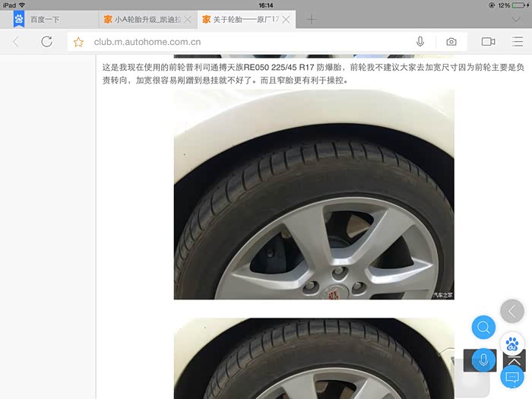The height and width of the screenshot is (399, 532).
Task: Collapse floating menu with gray arrow
Action: click(x=512, y=311)
